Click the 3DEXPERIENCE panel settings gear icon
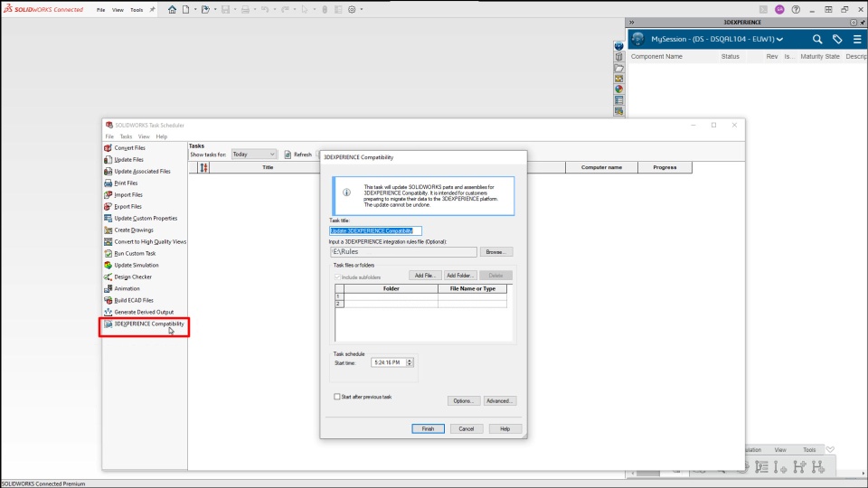Image resolution: width=868 pixels, height=488 pixels. pyautogui.click(x=853, y=22)
